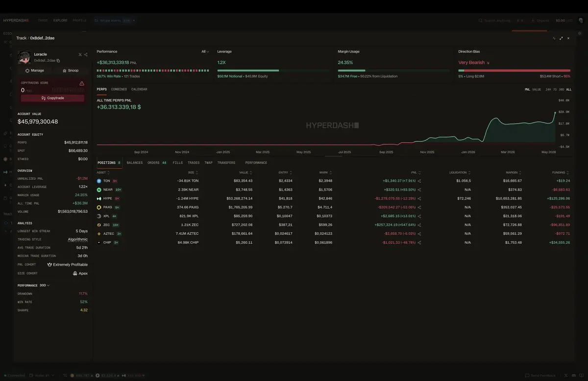
Task: Click Loracle's avatar image
Action: [24, 57]
